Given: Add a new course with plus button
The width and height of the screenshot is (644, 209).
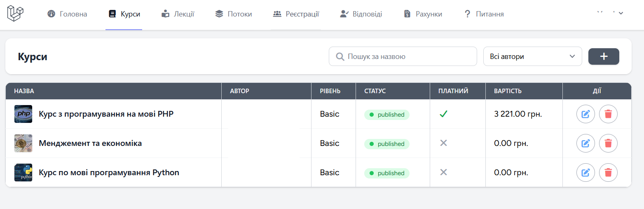Looking at the screenshot, I should (x=604, y=56).
